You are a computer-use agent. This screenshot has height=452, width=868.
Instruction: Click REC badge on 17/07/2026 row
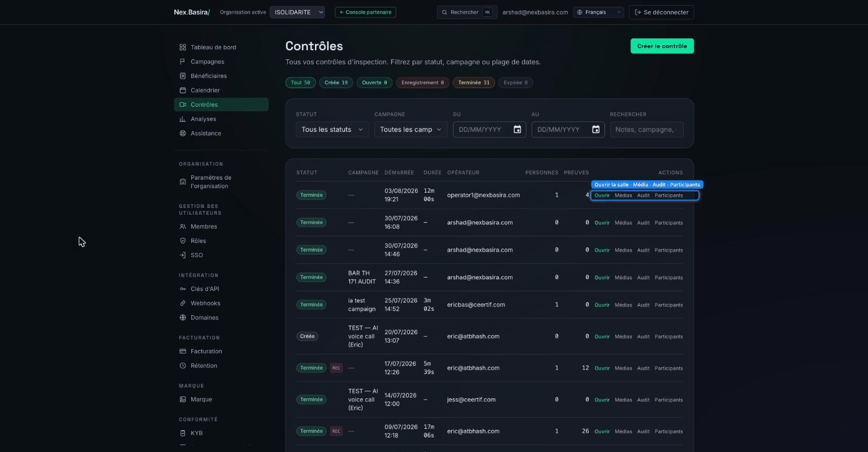click(x=336, y=368)
